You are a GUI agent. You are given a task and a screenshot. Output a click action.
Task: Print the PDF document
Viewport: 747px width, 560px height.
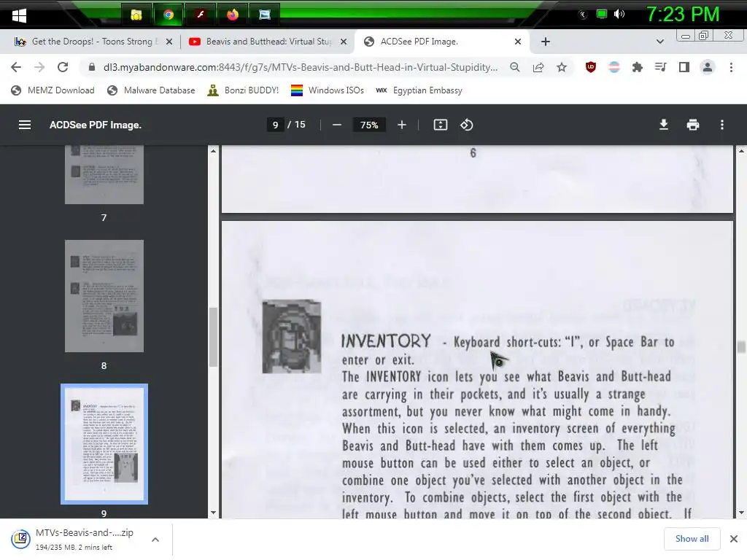pos(693,125)
